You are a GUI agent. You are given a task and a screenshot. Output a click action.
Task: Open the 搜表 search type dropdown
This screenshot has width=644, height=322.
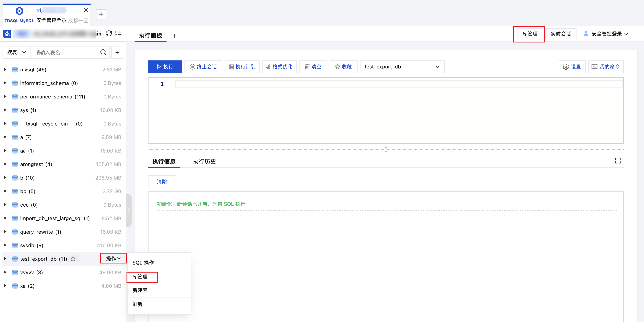click(17, 52)
